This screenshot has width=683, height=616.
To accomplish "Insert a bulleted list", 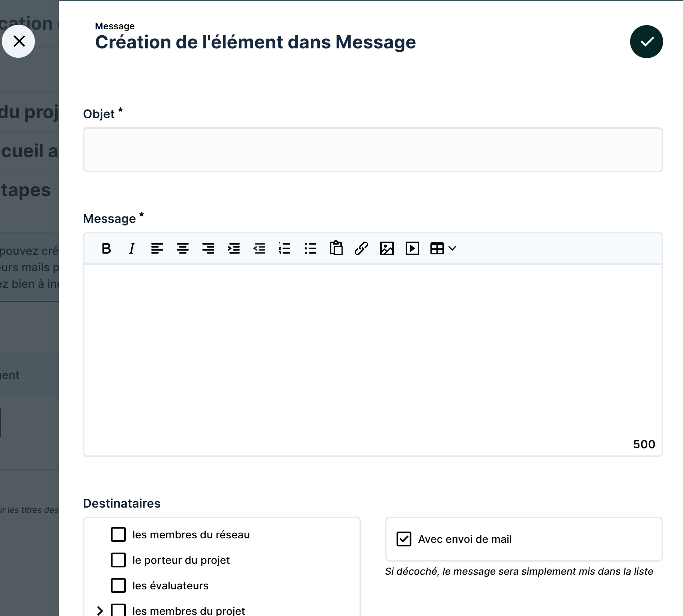I will pyautogui.click(x=310, y=248).
